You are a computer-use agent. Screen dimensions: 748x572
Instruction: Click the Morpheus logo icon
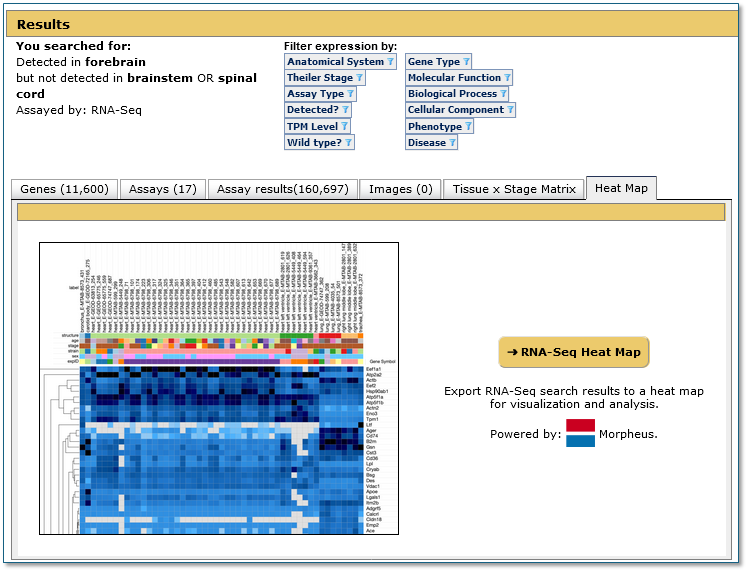coord(580,433)
